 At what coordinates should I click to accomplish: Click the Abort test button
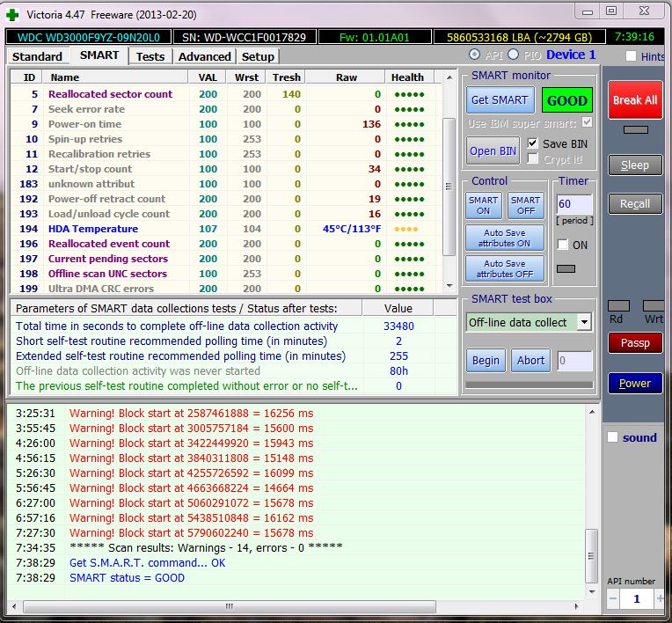tap(530, 361)
